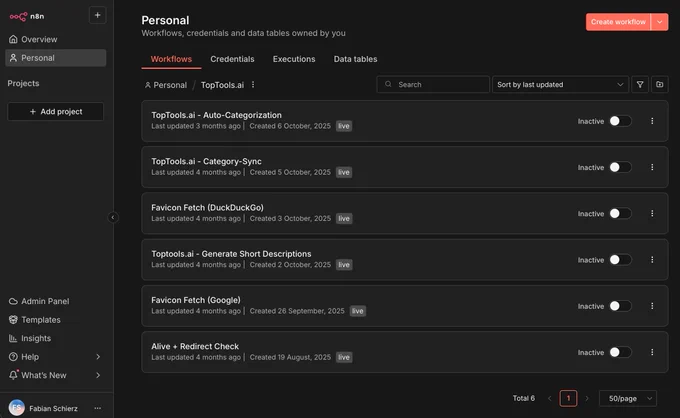The image size is (680, 418).
Task: Focus the workflow Search field
Action: 433,85
